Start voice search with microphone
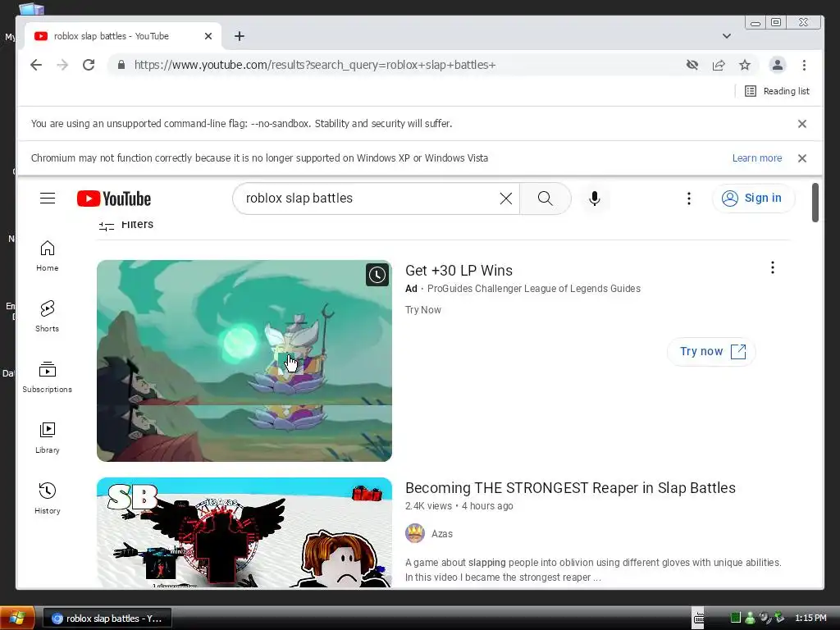 click(594, 199)
